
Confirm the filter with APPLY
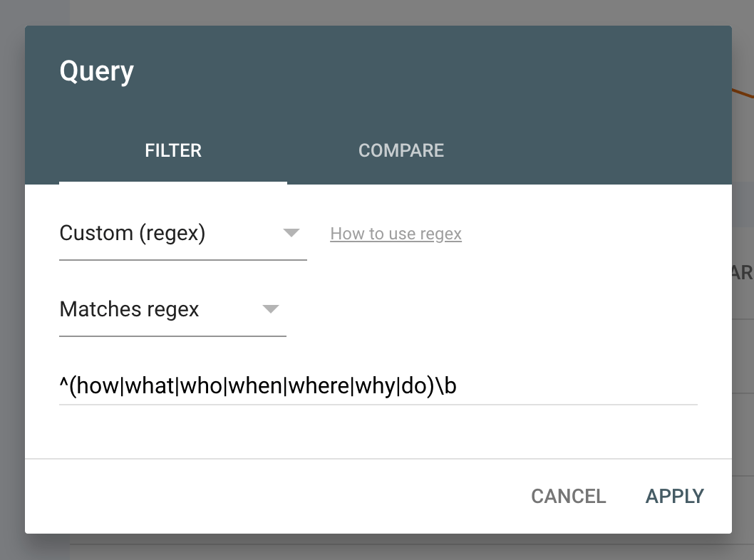point(673,496)
